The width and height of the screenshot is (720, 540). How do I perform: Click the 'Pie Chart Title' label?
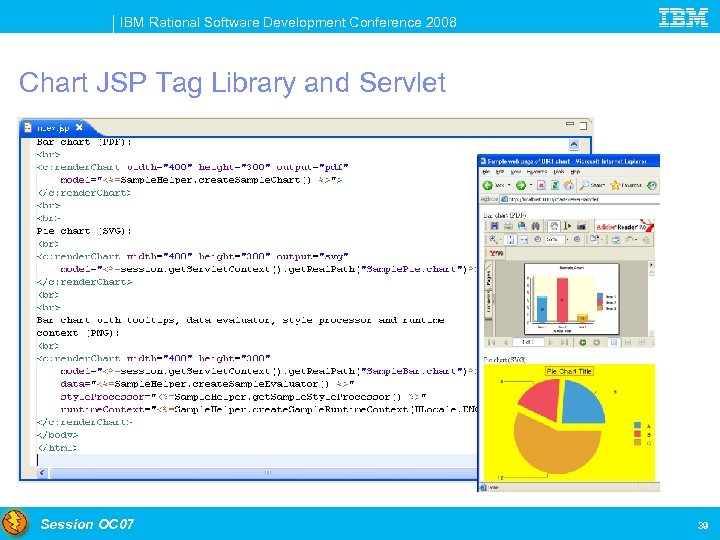pos(569,371)
